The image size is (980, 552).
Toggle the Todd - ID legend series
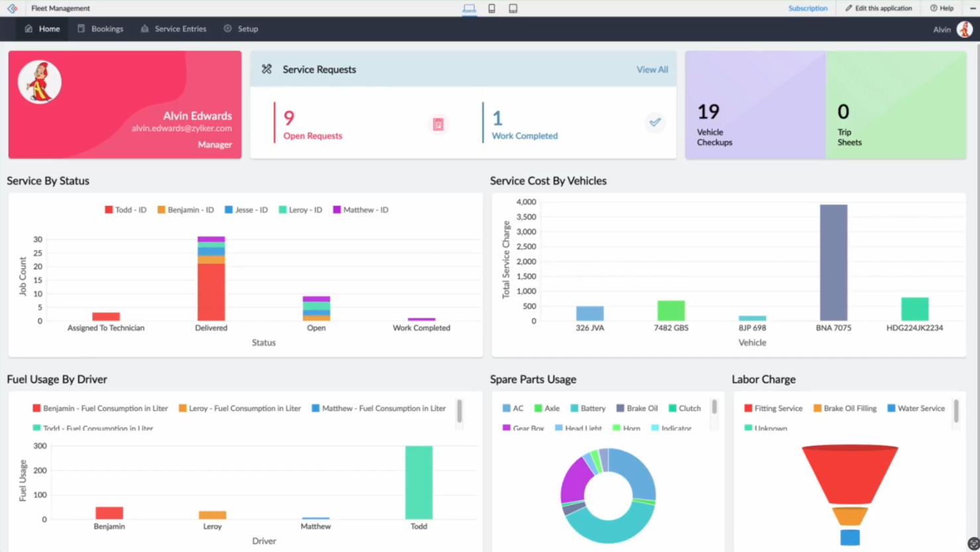[125, 209]
